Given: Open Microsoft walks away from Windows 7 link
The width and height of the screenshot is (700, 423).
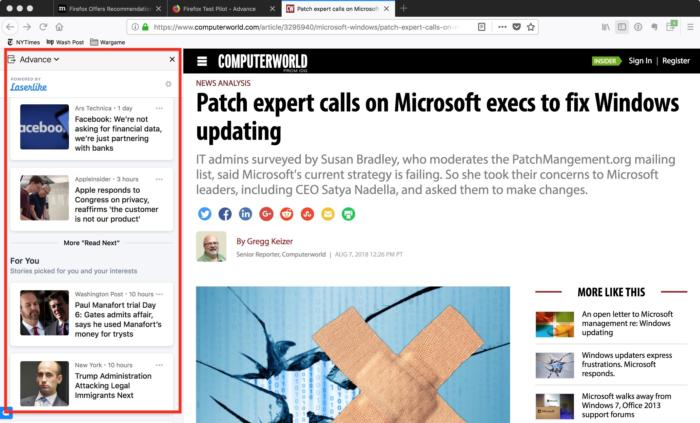Looking at the screenshot, I should tap(626, 406).
